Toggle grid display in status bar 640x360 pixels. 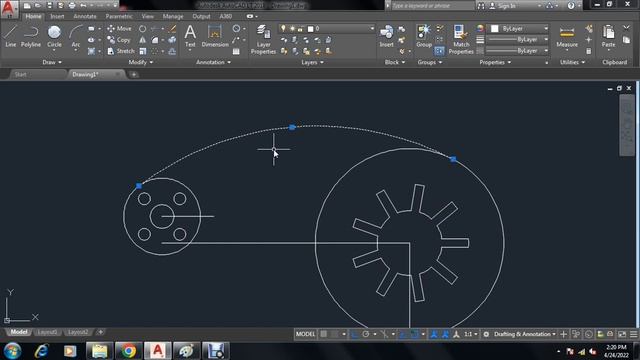coord(323,334)
